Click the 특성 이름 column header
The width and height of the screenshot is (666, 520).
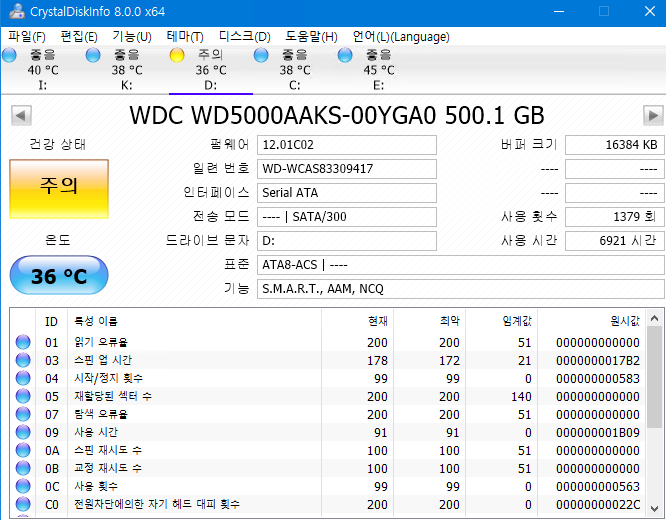click(96, 321)
